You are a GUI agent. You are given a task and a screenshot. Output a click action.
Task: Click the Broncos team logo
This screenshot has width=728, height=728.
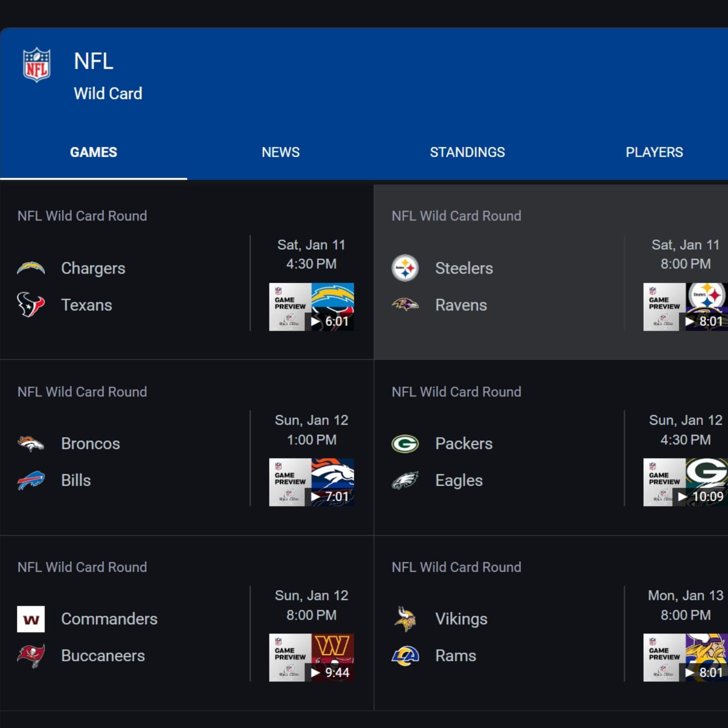tap(31, 443)
